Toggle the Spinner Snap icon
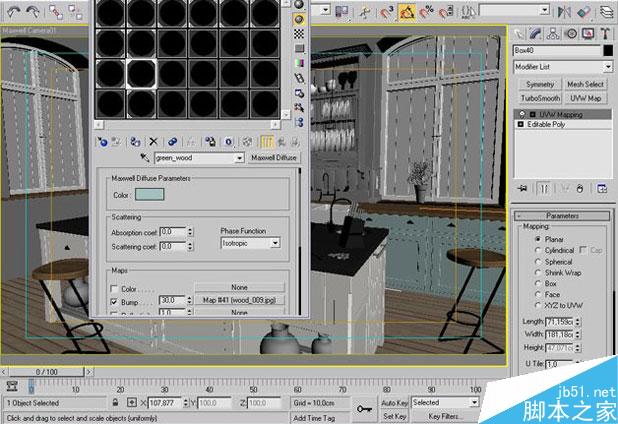Image resolution: width=618 pixels, height=424 pixels. coord(446,12)
